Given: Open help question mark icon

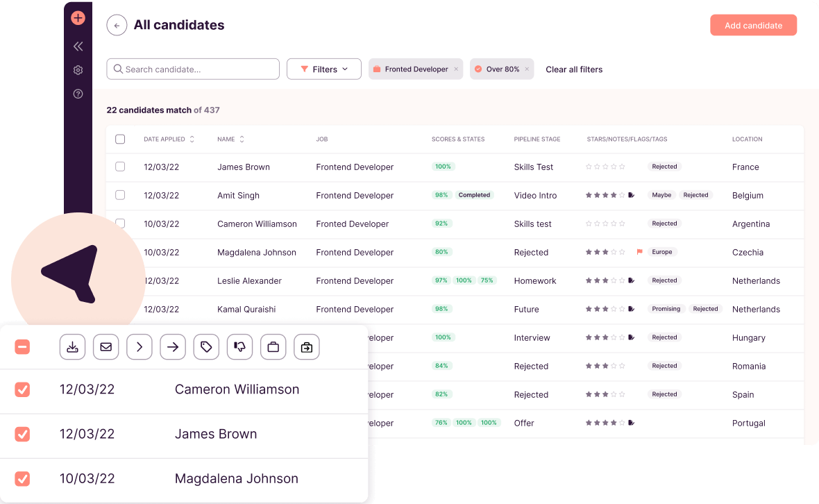Looking at the screenshot, I should pyautogui.click(x=78, y=94).
